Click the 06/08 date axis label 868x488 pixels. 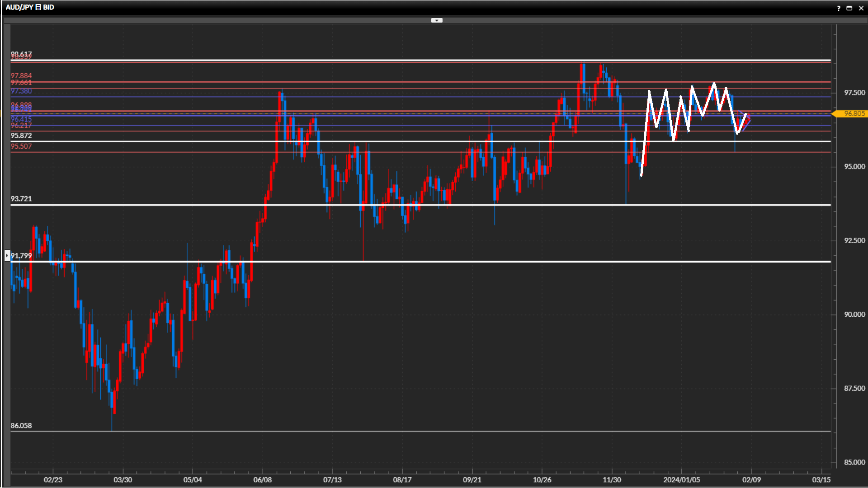(262, 480)
